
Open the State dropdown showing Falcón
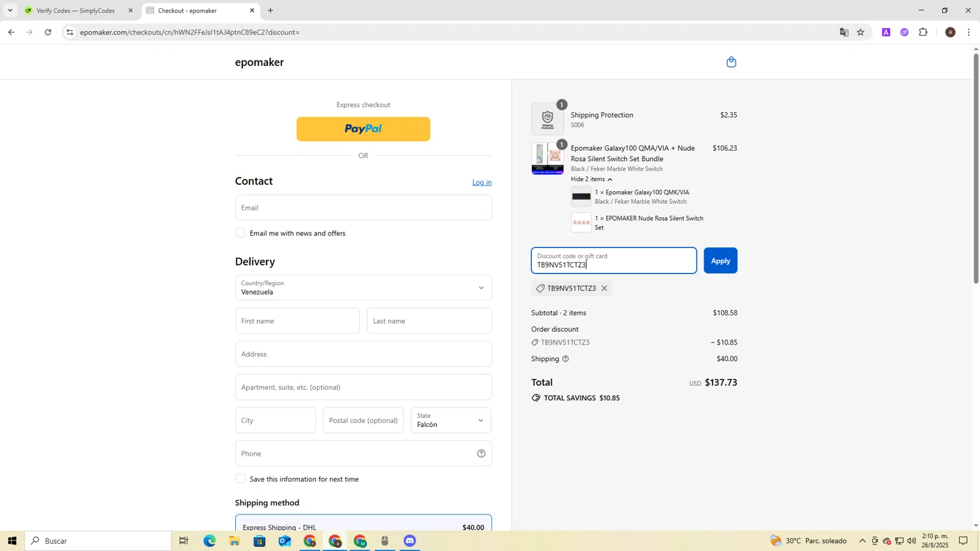click(x=451, y=420)
